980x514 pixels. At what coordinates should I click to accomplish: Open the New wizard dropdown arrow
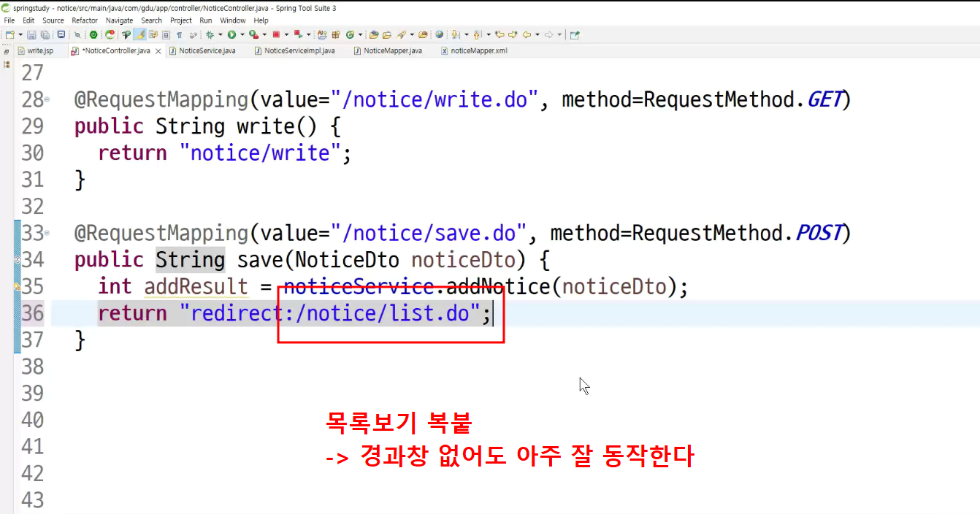20,34
